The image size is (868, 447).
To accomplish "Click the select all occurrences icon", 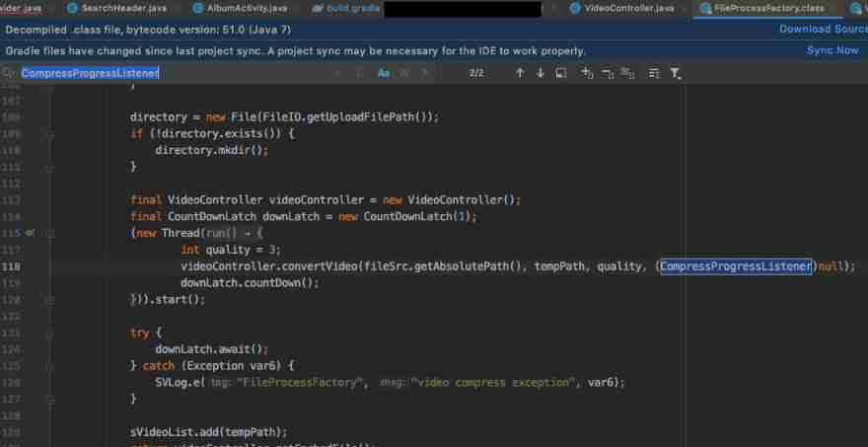I will click(x=628, y=73).
